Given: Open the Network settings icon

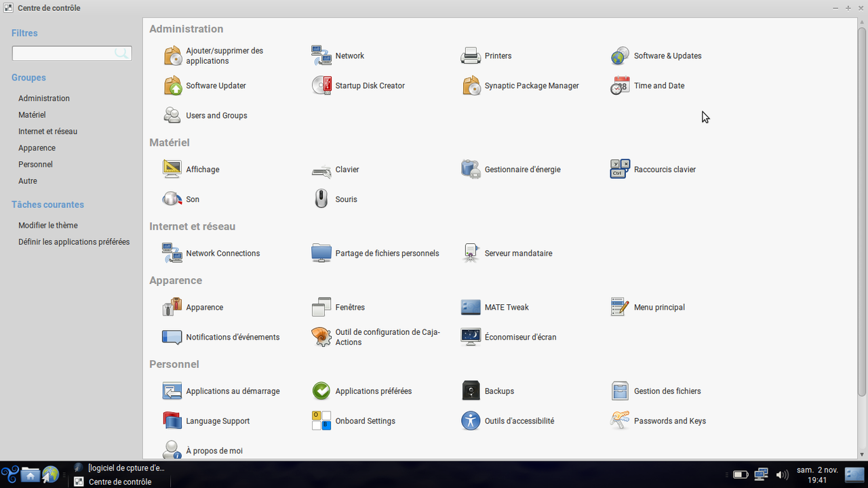Looking at the screenshot, I should 338,56.
